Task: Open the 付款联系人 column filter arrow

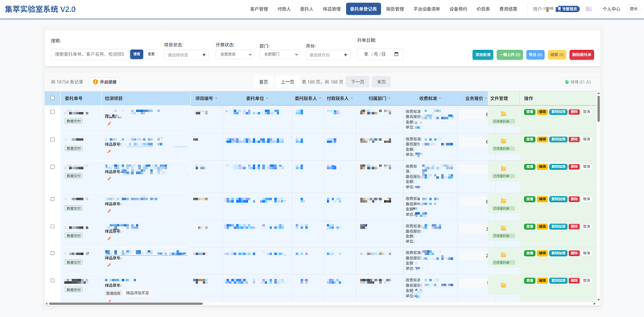Action: 353,98
